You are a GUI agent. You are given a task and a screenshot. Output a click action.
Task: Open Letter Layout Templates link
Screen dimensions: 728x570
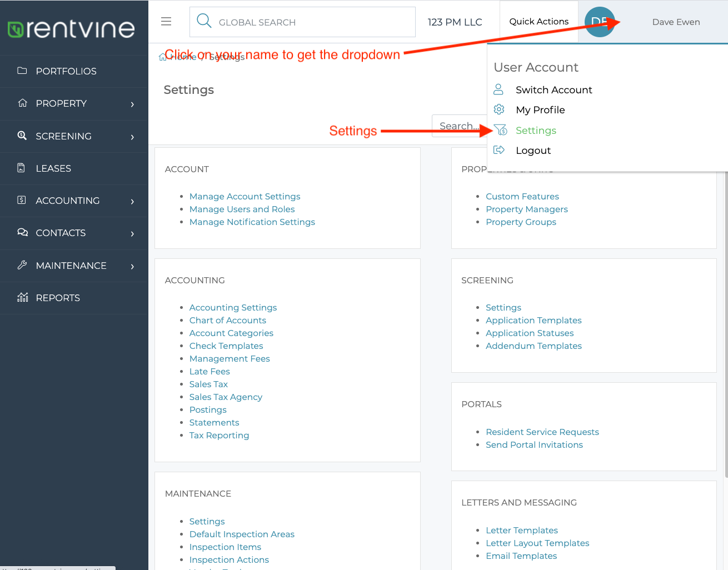[x=537, y=543]
